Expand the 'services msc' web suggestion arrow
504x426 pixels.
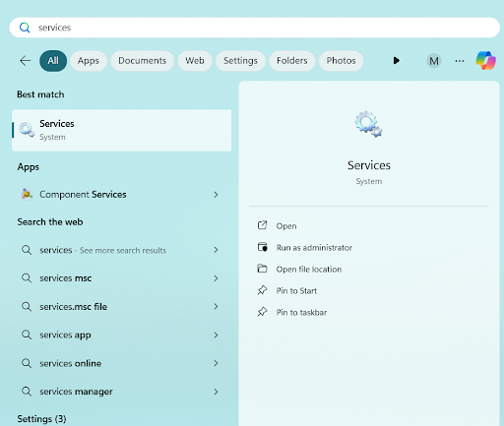tap(216, 278)
